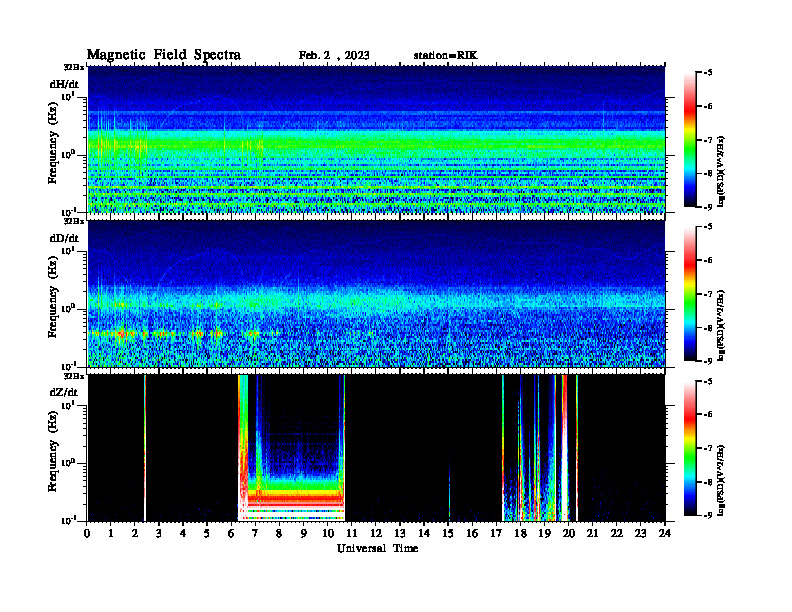Click hour "11" on the Universal Time axis

pos(352,533)
